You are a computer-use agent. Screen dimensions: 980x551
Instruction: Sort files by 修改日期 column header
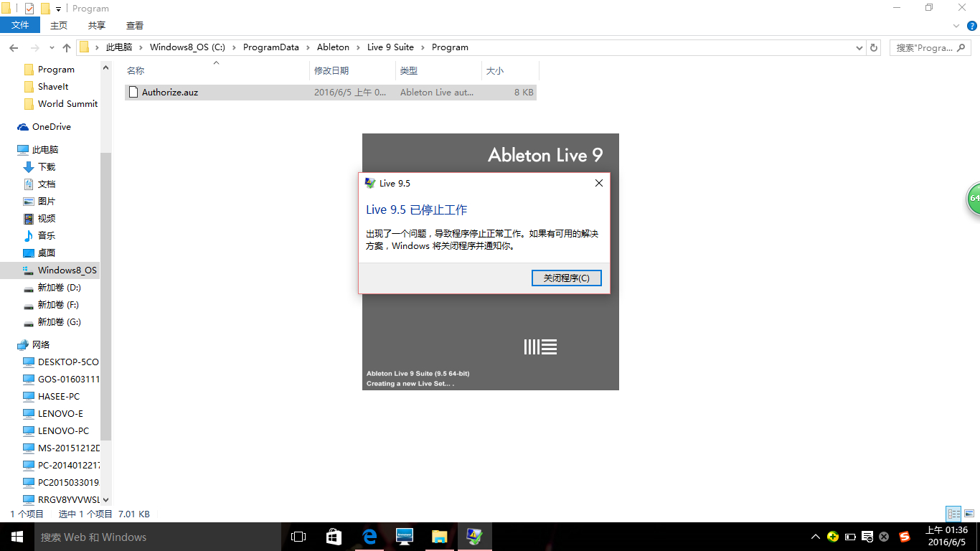(x=352, y=70)
